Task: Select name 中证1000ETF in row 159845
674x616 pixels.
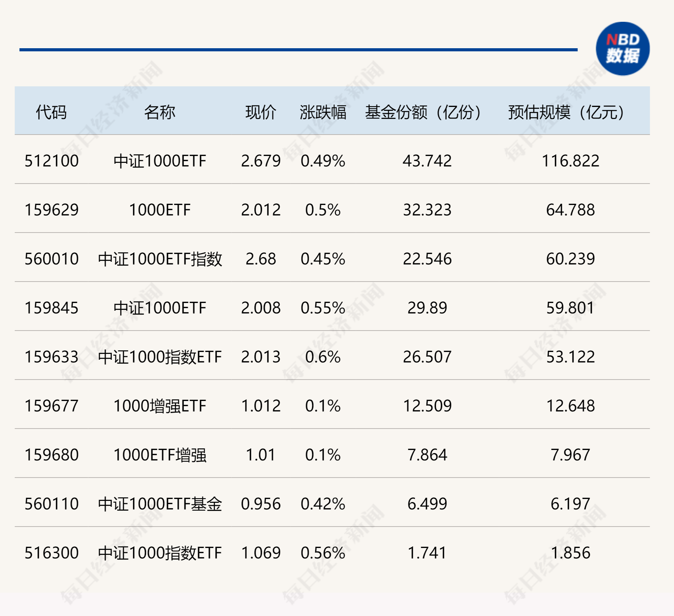Action: click(160, 308)
